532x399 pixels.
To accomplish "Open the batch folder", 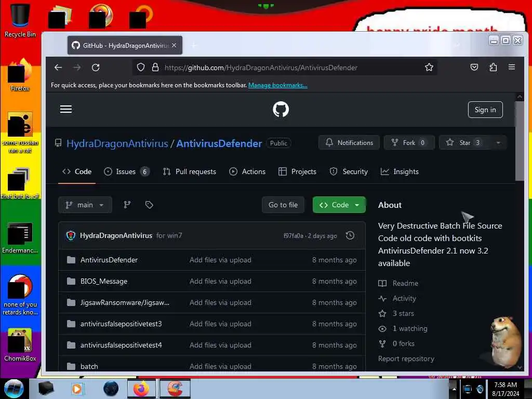I will tap(89, 366).
